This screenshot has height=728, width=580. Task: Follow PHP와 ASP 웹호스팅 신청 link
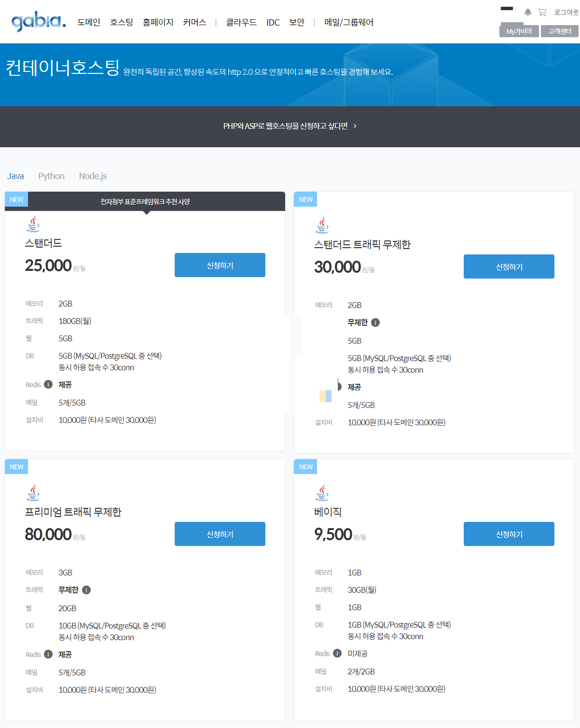[285, 126]
